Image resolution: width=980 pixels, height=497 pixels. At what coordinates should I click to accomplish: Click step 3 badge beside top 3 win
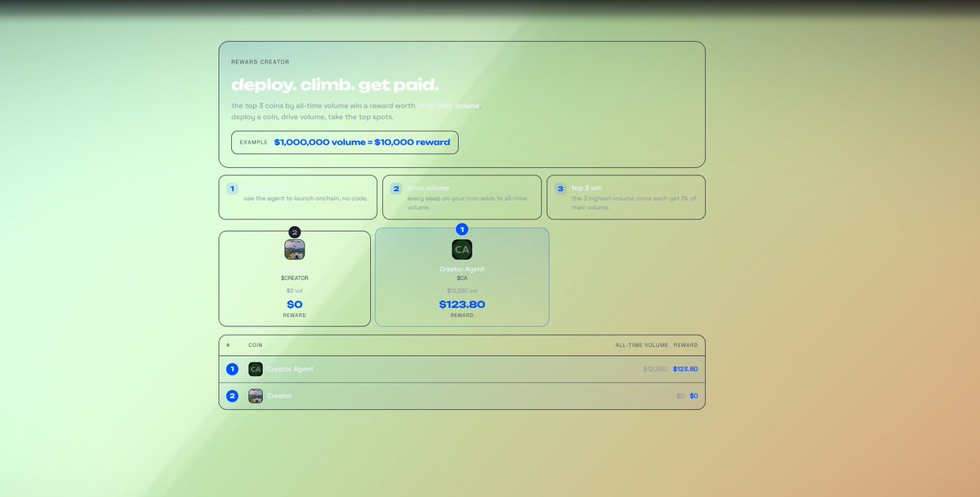(x=560, y=189)
